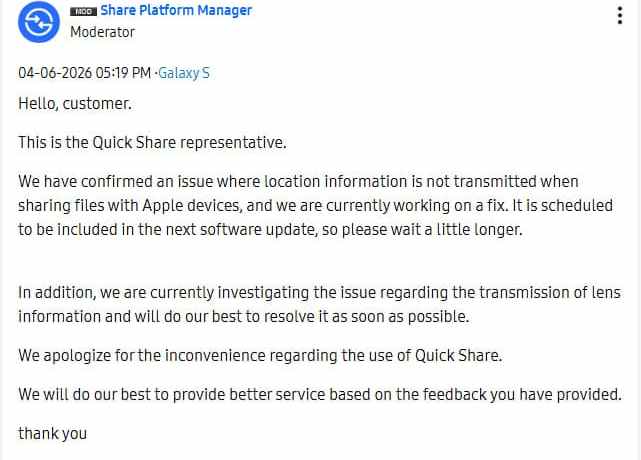Click the "Hello, customer." greeting line

tap(74, 103)
